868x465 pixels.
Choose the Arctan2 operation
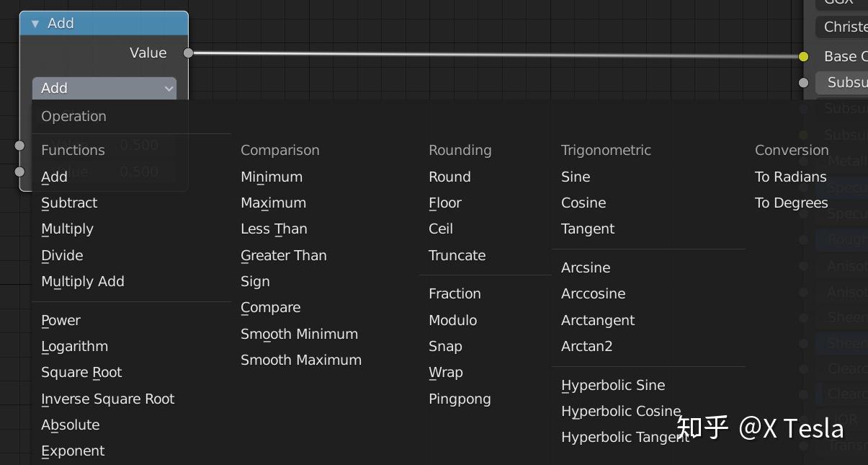tap(587, 346)
